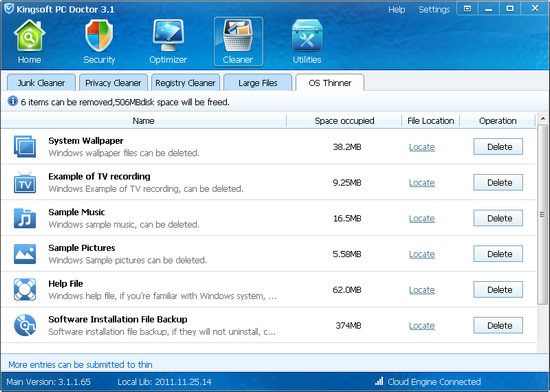Screen dimensions: 550x392
Task: Click the 16.5MB size value
Action: (347, 218)
